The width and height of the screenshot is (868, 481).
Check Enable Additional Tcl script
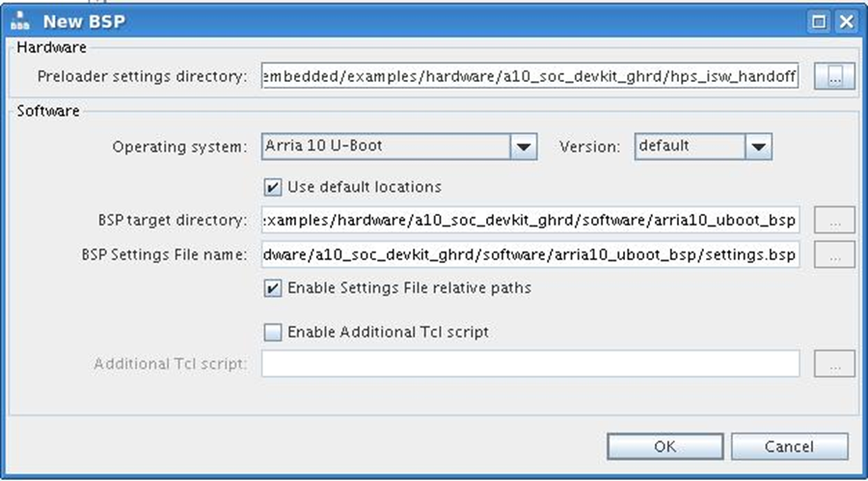(x=272, y=333)
